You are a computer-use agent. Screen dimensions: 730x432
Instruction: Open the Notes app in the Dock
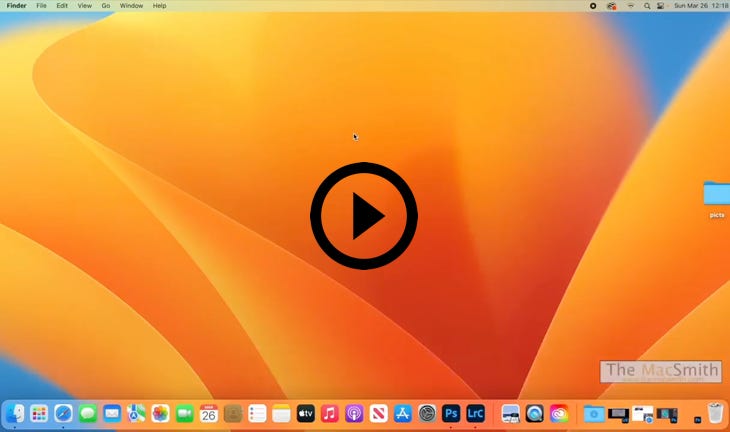(281, 413)
